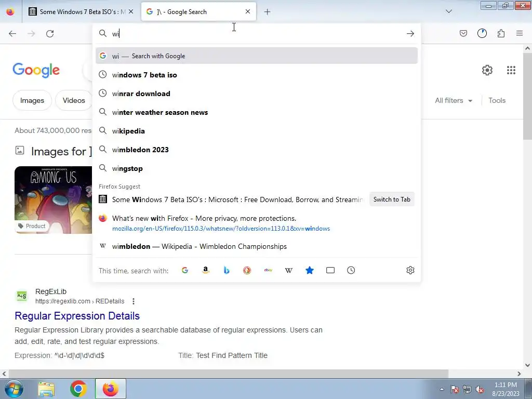The width and height of the screenshot is (532, 399).
Task: Click the network tray icon
Action: coord(467,389)
